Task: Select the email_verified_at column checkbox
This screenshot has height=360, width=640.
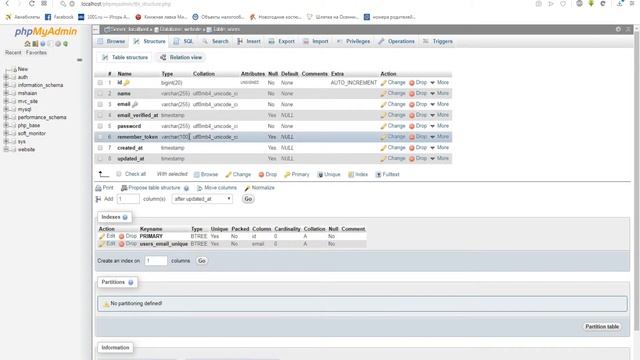Action: tap(100, 115)
